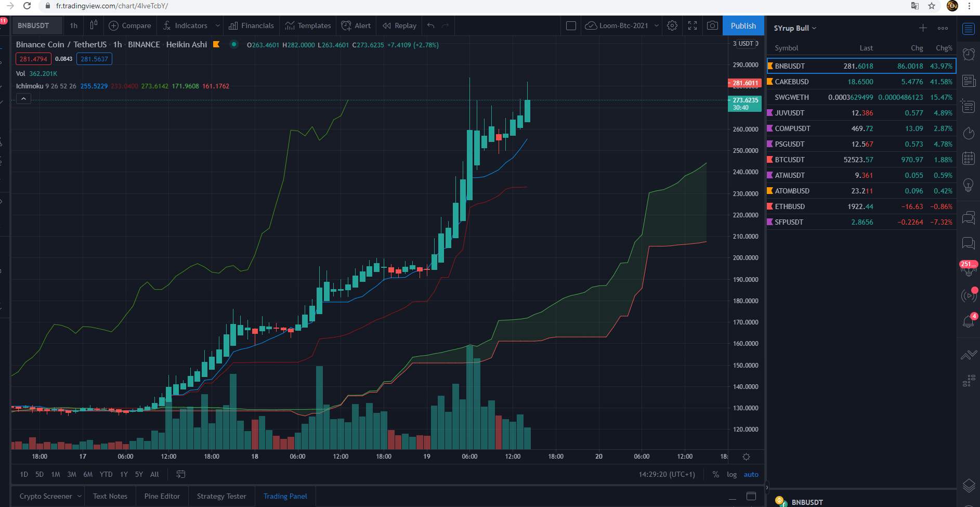
Task: Expand the SYrup Bull watchlist dropdown
Action: coord(795,28)
